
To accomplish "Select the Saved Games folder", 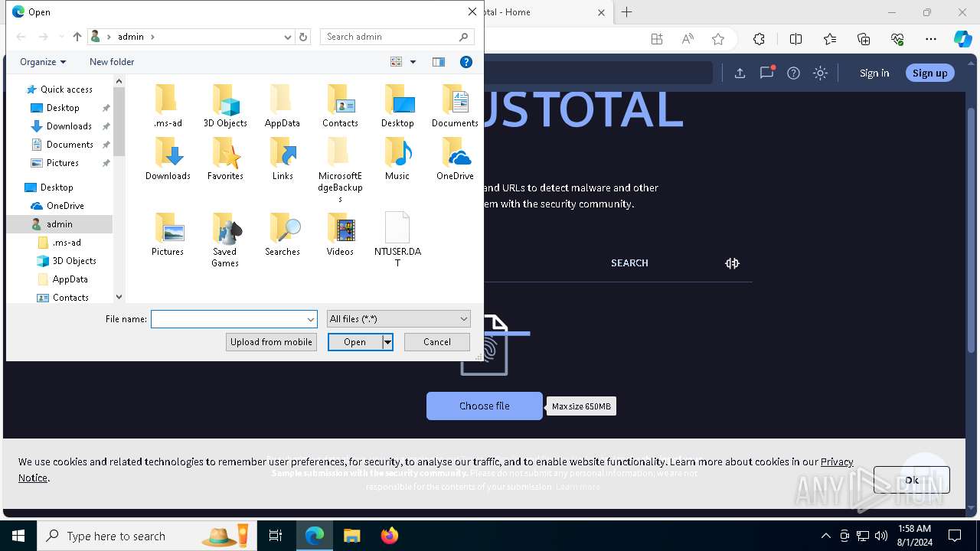I will coord(225,240).
